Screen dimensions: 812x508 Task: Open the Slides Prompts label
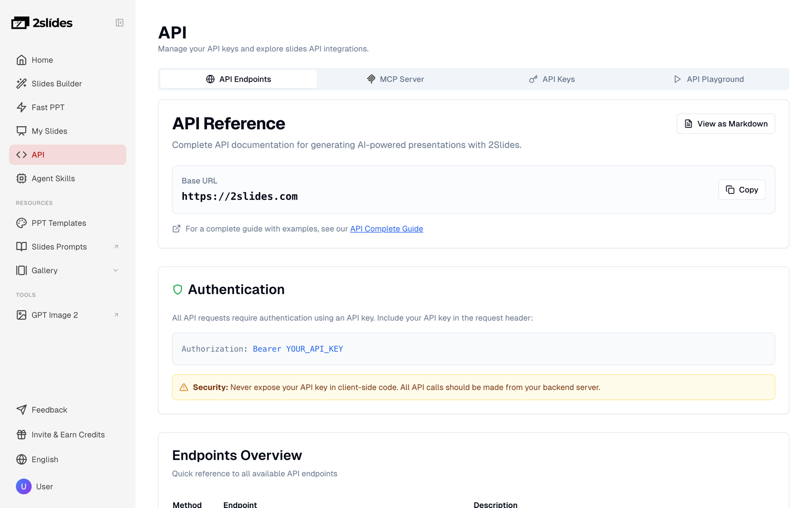click(59, 247)
